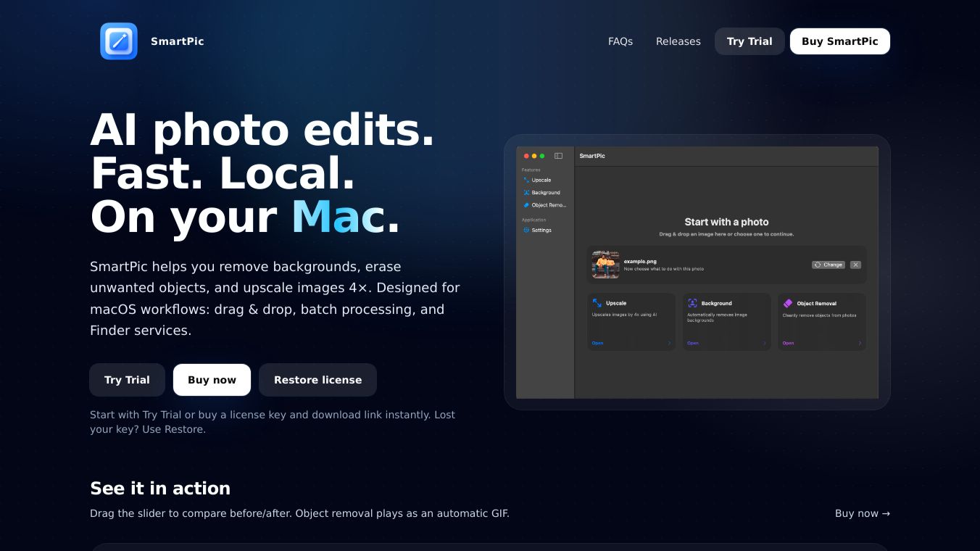
Task: Click the white Buy now button
Action: point(212,380)
